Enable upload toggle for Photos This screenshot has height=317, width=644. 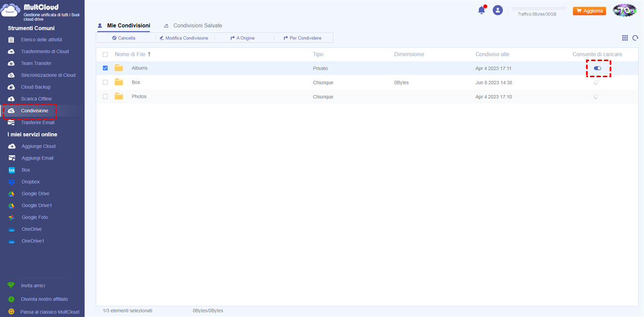click(596, 97)
